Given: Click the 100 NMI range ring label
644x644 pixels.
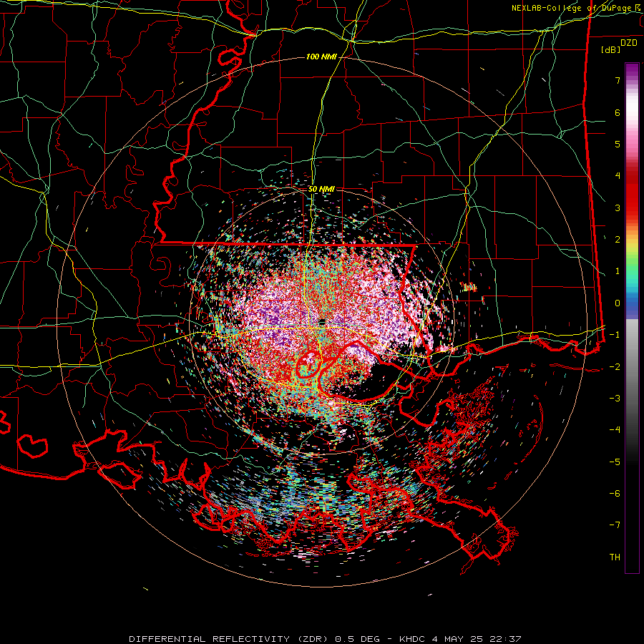Looking at the screenshot, I should pos(321,57).
